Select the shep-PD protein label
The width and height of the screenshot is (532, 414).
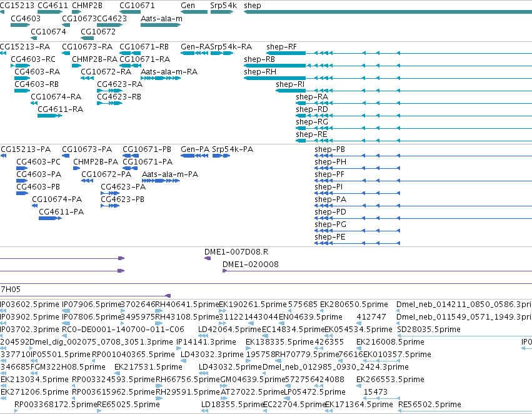pyautogui.click(x=331, y=212)
